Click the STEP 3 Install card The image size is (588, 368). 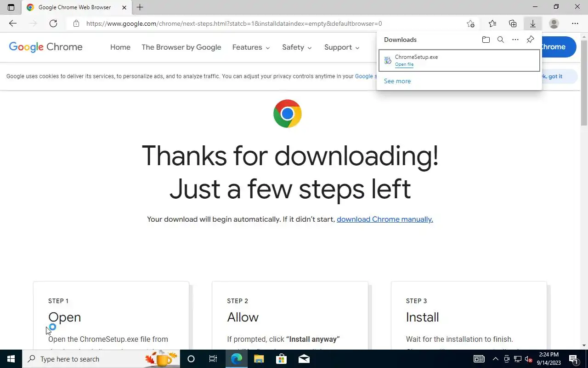[469, 316]
